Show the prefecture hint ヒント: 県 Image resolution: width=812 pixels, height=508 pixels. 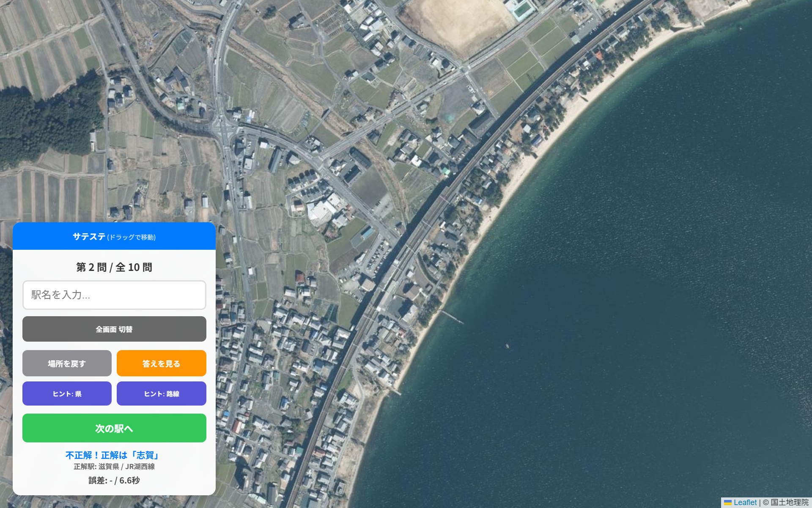pos(67,394)
